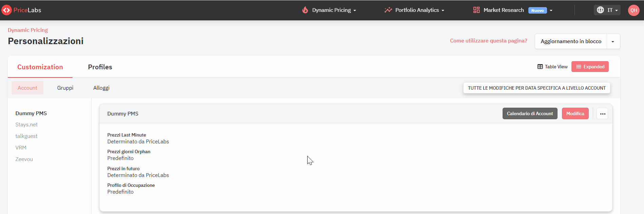Click the Expanded list icon
This screenshot has width=644, height=214.
579,67
